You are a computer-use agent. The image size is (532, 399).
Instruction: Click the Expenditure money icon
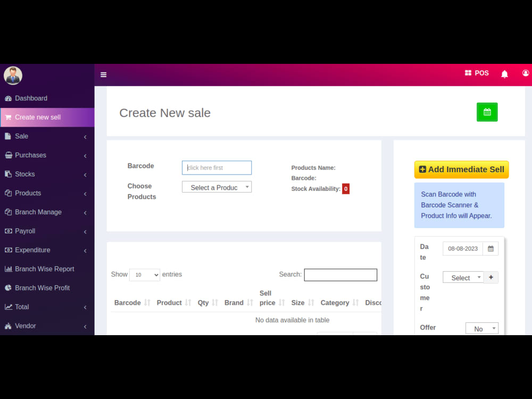(x=8, y=250)
